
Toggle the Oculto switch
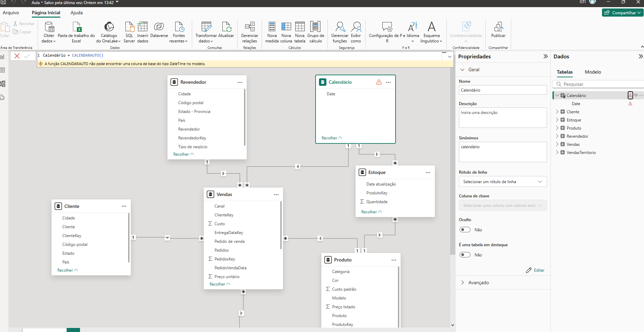pyautogui.click(x=465, y=230)
